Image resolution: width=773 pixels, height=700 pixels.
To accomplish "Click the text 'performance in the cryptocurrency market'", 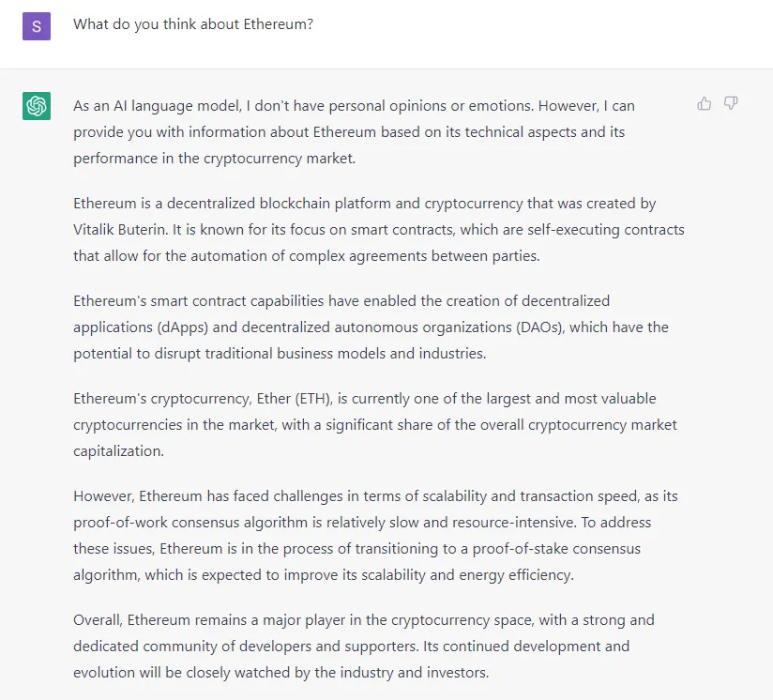I will [214, 159].
